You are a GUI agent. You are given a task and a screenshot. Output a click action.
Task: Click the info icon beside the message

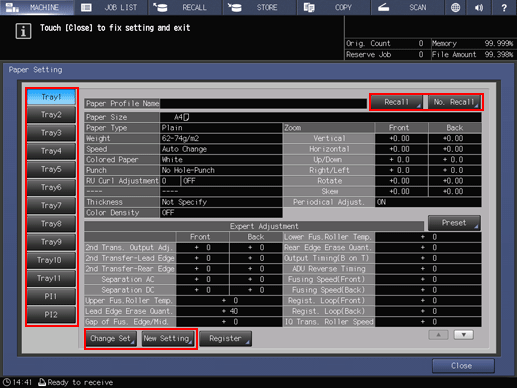(23, 32)
